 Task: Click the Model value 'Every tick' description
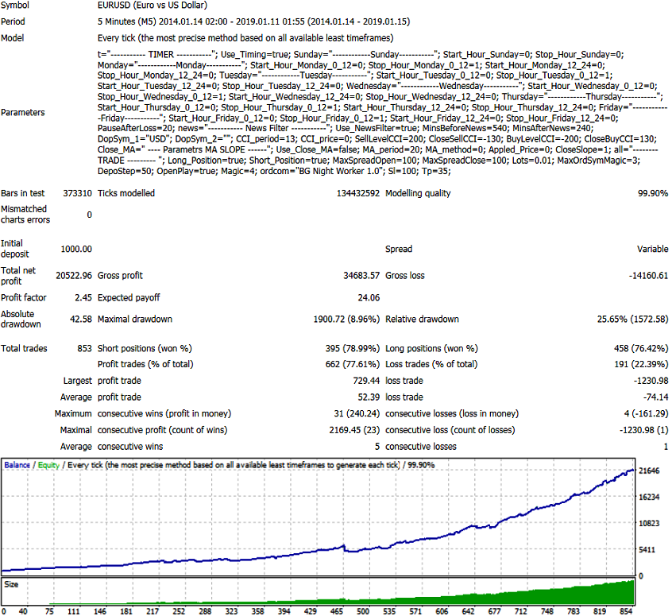245,38
